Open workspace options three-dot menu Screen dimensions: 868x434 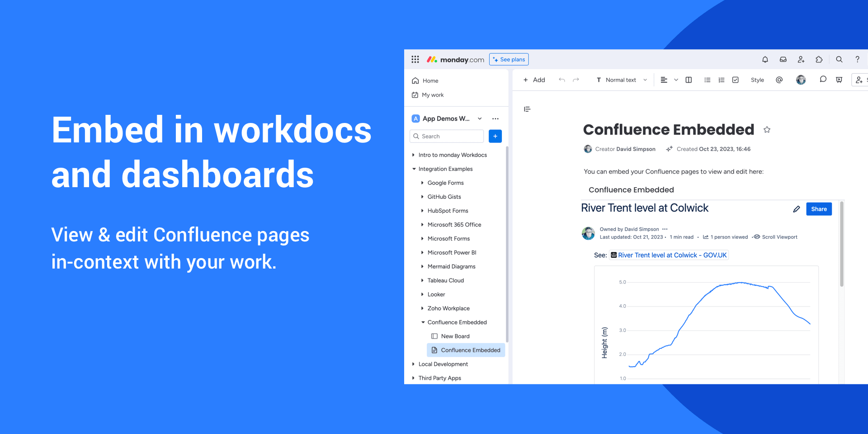pyautogui.click(x=495, y=118)
